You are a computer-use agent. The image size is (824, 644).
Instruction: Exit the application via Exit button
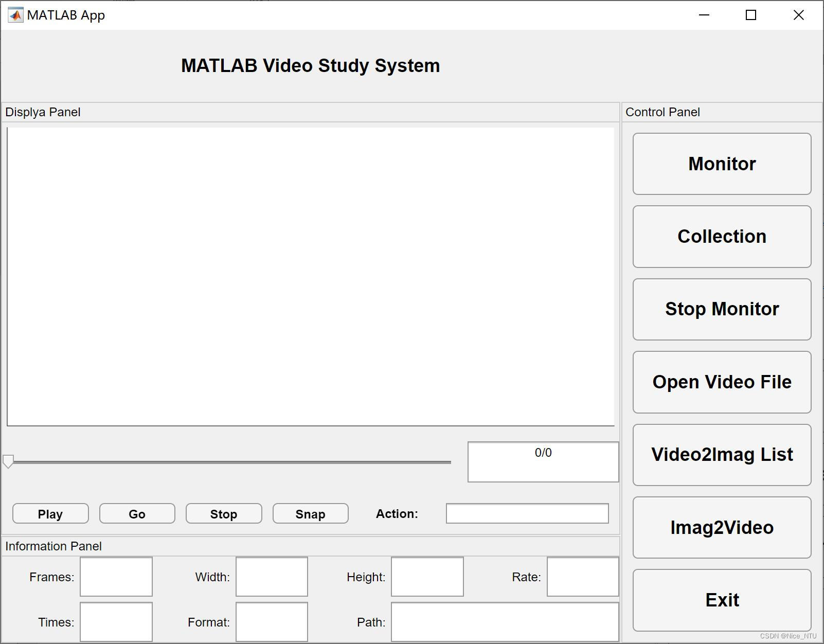[722, 600]
